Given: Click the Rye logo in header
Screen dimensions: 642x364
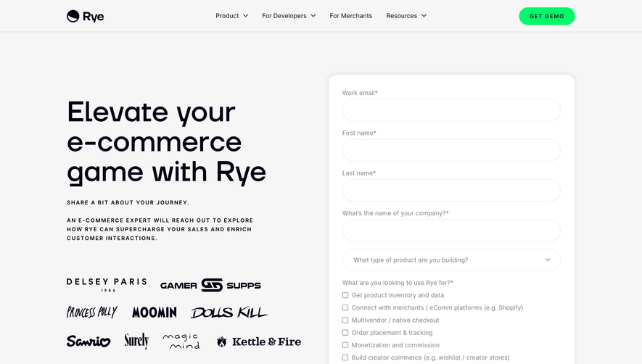Looking at the screenshot, I should pyautogui.click(x=85, y=16).
